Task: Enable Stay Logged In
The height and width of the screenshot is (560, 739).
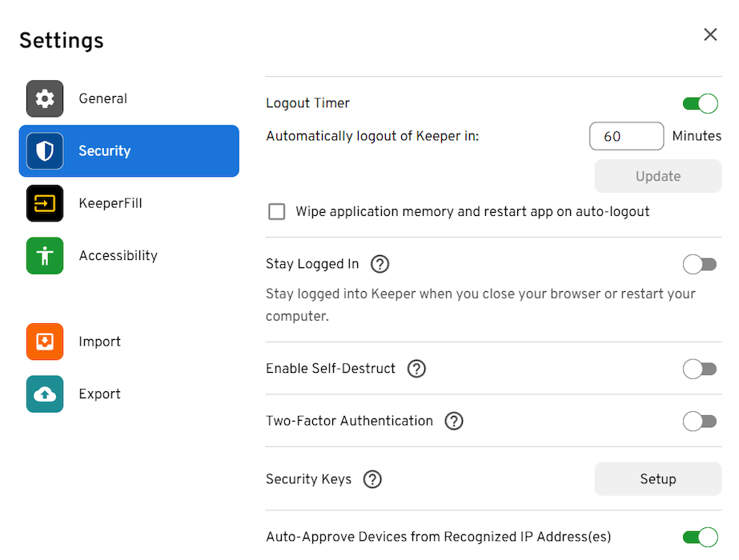Action: tap(700, 264)
